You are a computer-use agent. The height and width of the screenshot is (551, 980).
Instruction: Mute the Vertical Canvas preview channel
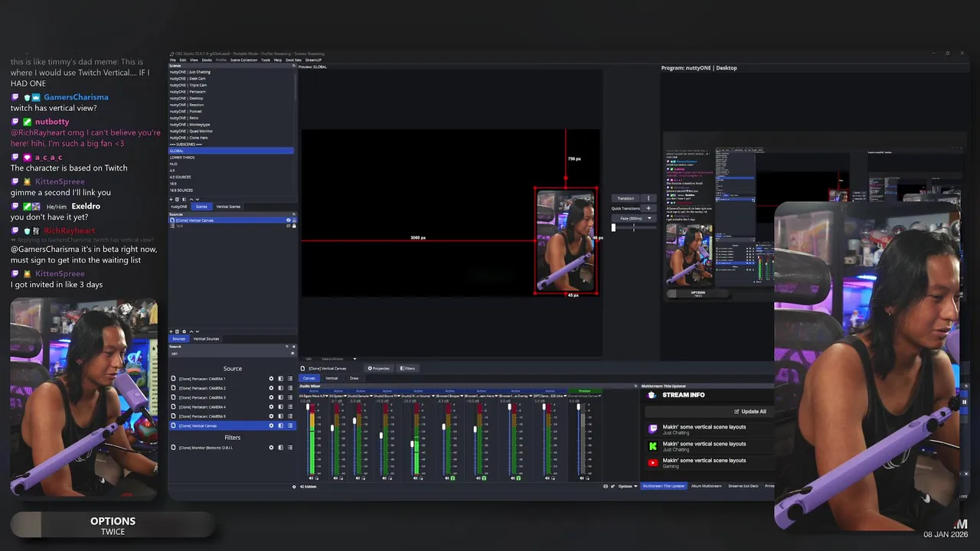click(582, 478)
